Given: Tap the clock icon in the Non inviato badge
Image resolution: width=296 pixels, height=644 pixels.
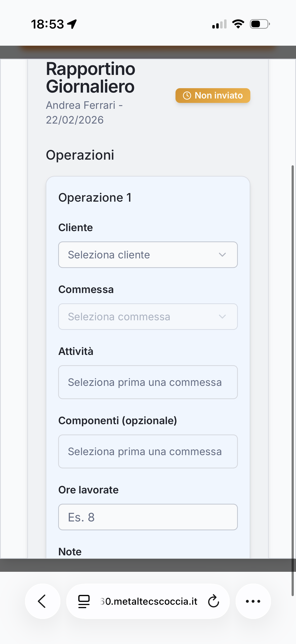Looking at the screenshot, I should 187,95.
